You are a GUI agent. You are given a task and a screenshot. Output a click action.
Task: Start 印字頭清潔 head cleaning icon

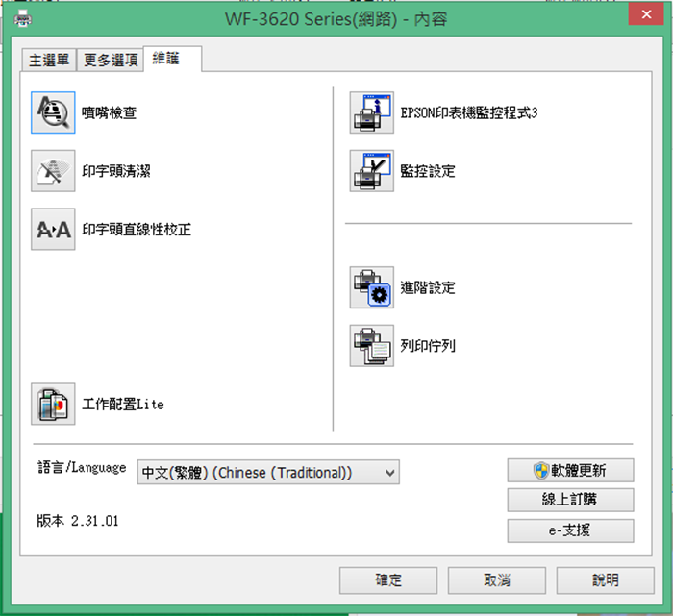pos(53,171)
